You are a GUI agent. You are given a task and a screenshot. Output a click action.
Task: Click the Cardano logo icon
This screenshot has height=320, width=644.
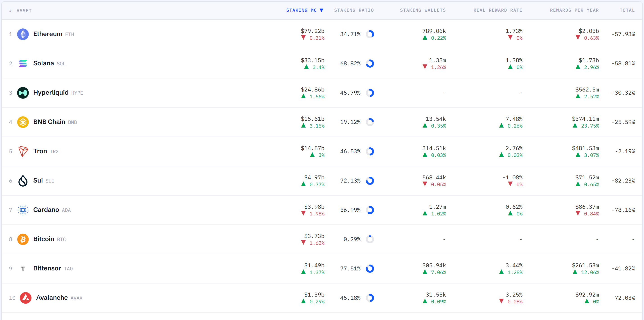[x=23, y=210]
